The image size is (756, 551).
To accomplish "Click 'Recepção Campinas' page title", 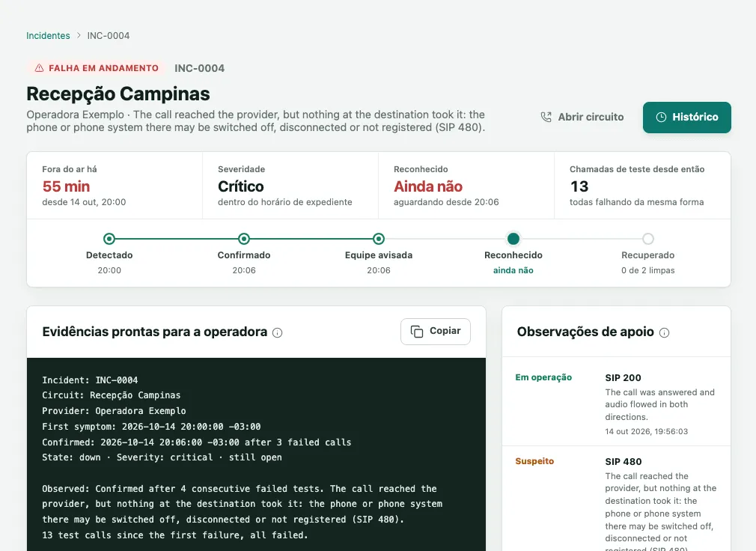I will coord(118,94).
